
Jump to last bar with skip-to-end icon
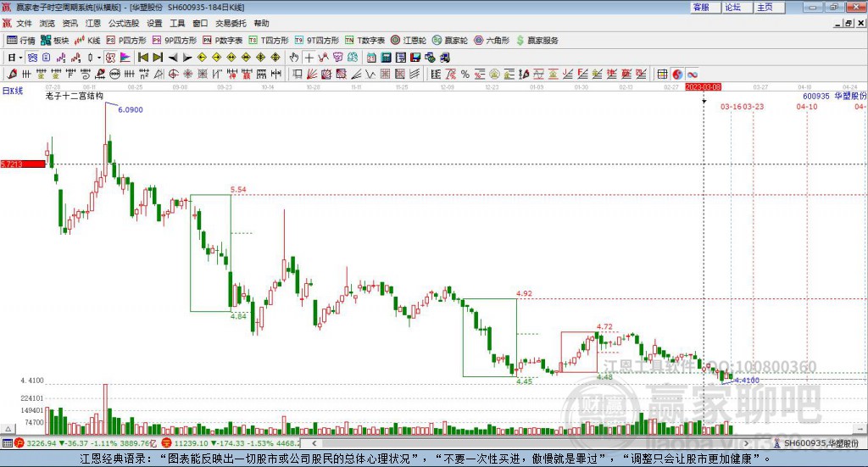coord(158,58)
